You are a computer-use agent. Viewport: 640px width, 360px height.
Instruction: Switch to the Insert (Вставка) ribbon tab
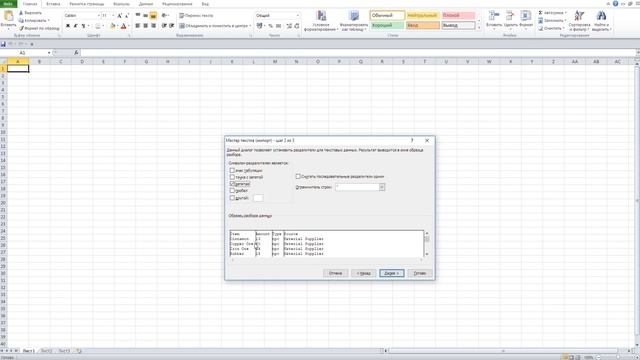(x=53, y=4)
